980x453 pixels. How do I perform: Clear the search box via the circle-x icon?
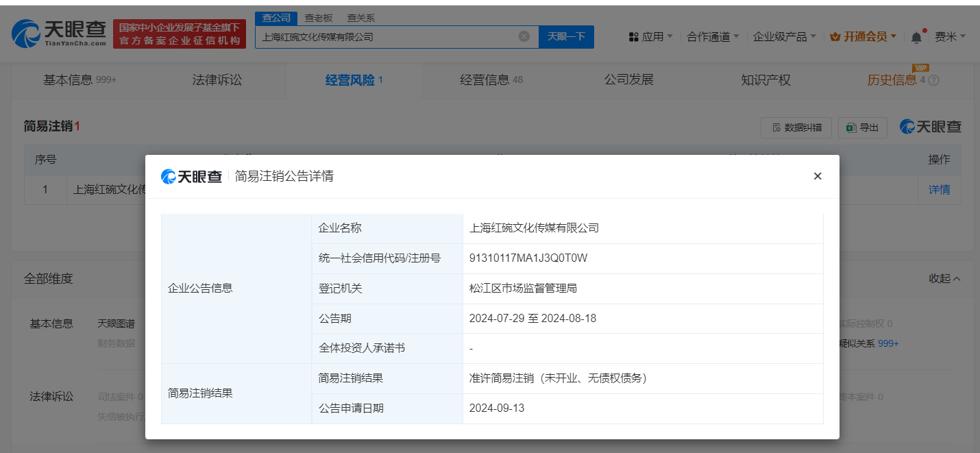click(524, 36)
